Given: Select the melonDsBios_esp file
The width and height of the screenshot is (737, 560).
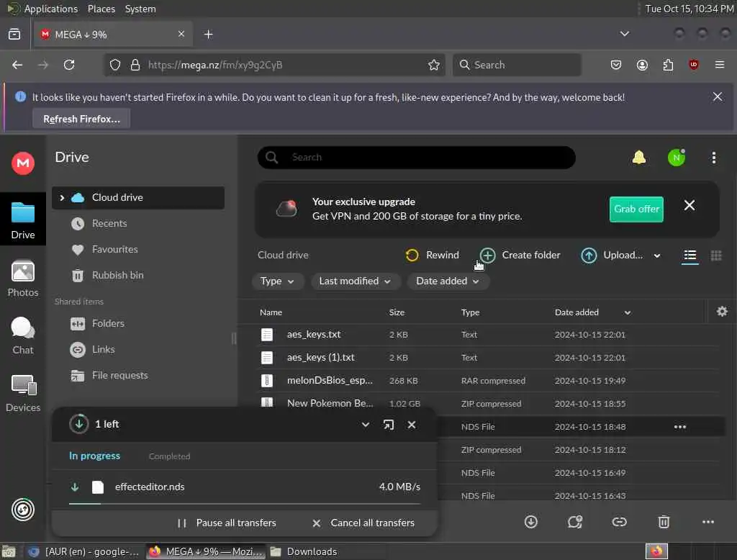Looking at the screenshot, I should (489, 381).
